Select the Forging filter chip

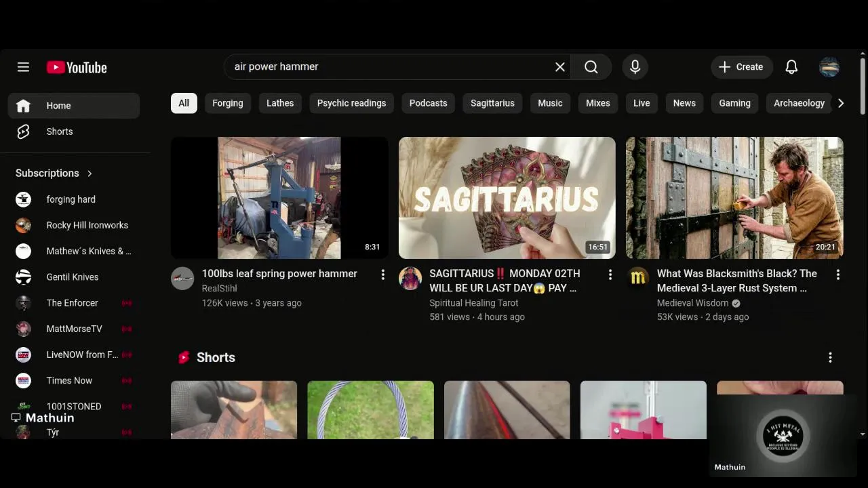click(227, 103)
